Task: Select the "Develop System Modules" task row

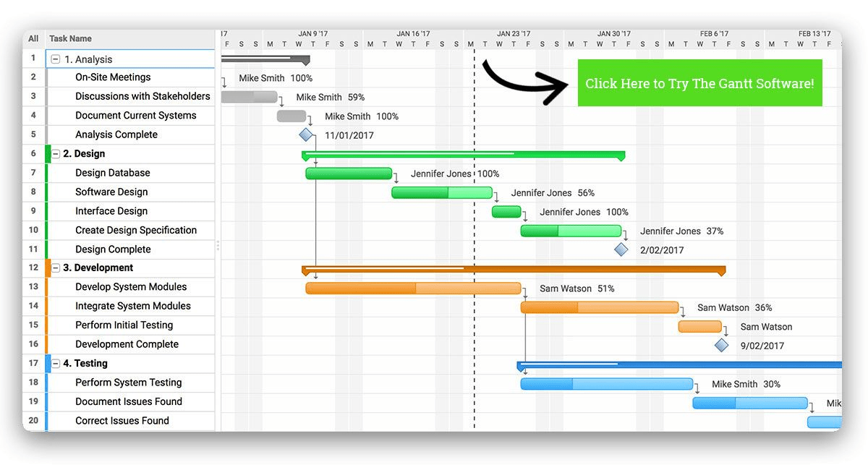Action: (130, 286)
